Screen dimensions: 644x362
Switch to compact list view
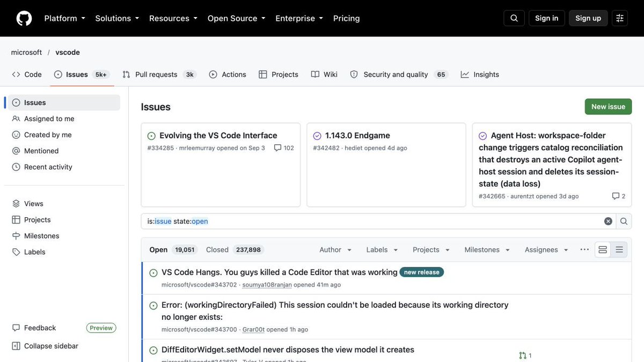(619, 250)
